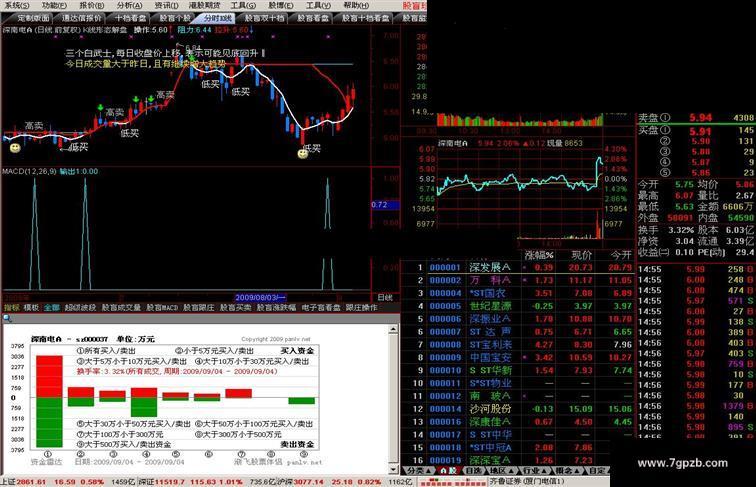
Task: Choose the 股盲成交量 indicator
Action: point(121,307)
